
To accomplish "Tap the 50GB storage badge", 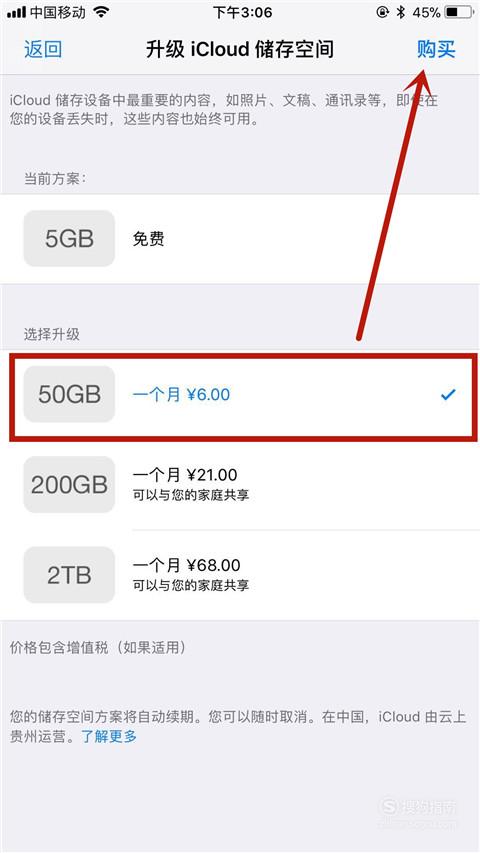I will point(69,394).
